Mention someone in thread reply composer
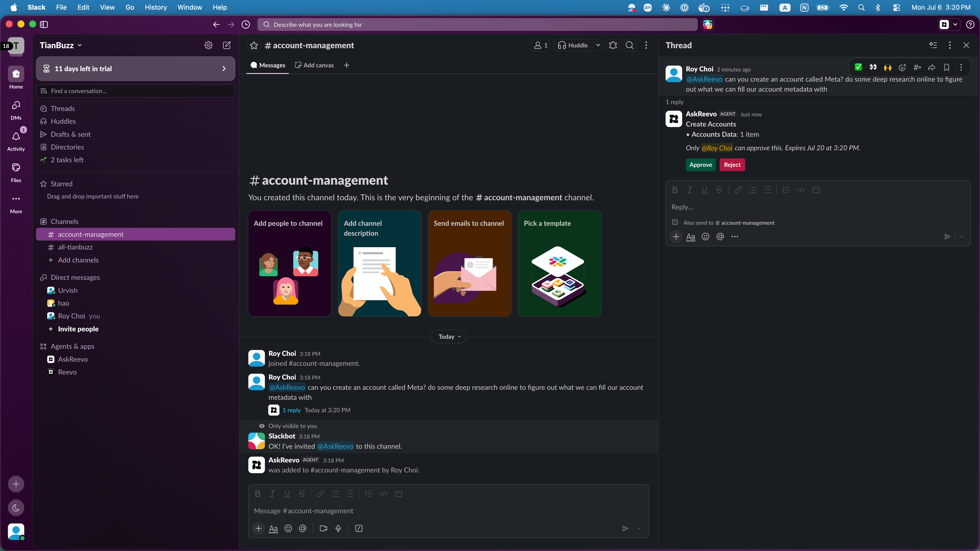Screen dimensions: 980x551 (720, 236)
